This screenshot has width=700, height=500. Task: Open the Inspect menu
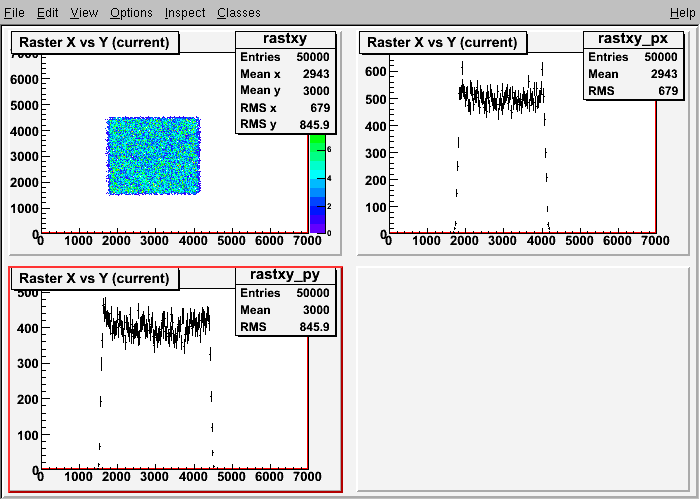click(185, 12)
